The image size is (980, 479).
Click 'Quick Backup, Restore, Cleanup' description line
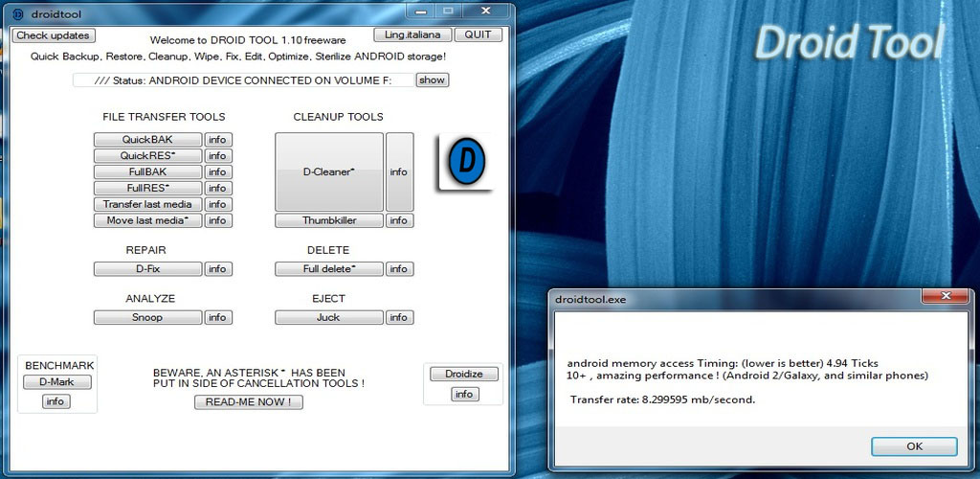(238, 57)
